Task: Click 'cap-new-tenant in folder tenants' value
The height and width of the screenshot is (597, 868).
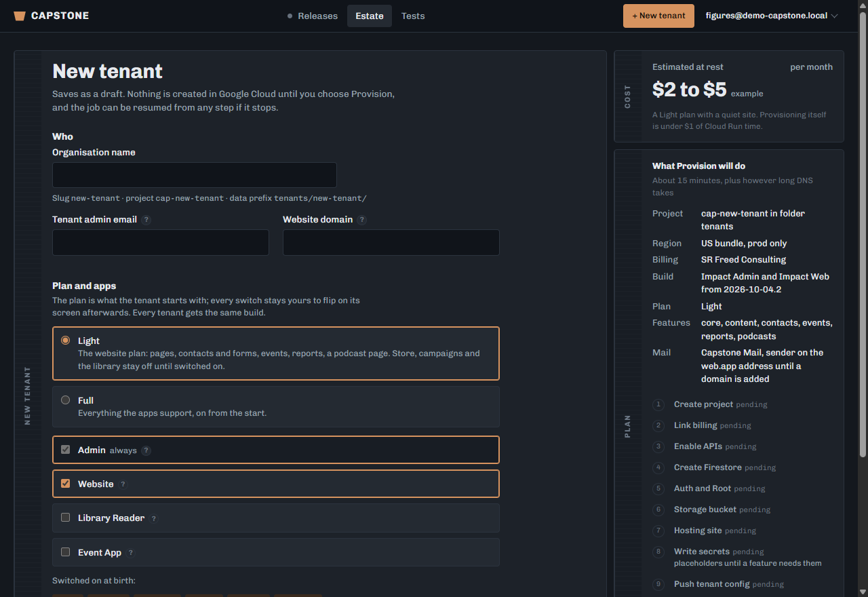Action: coord(753,220)
